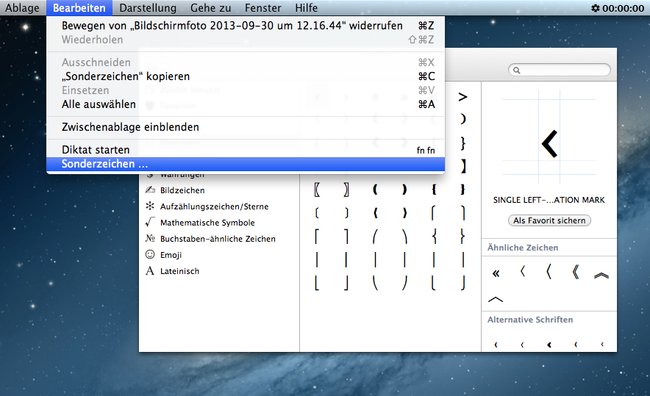Screen dimensions: 650x396
Task: Click Als Favorit sichern button
Action: [x=549, y=221]
